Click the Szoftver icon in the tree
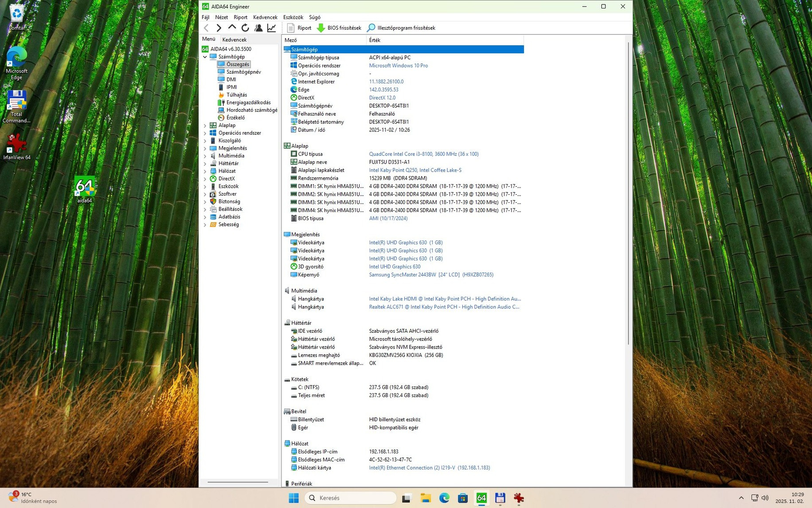812x508 pixels. coord(213,194)
